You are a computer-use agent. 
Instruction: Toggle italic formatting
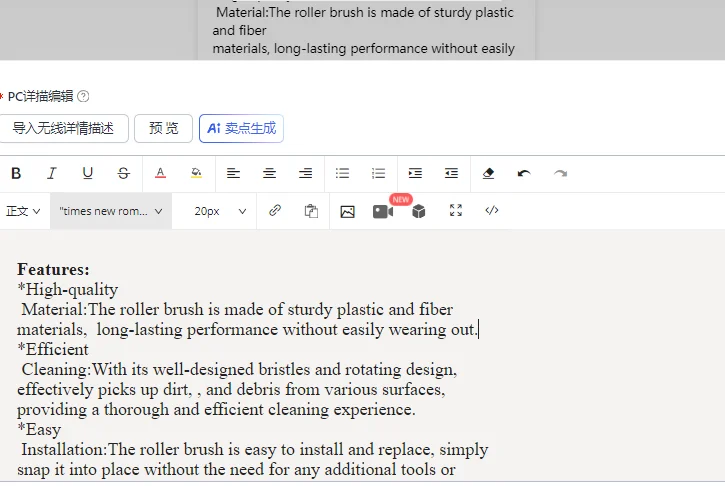click(52, 173)
